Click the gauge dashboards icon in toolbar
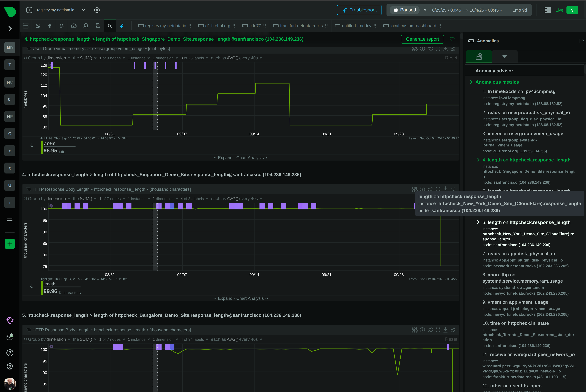Screen dimensions: 586x392 74,26
